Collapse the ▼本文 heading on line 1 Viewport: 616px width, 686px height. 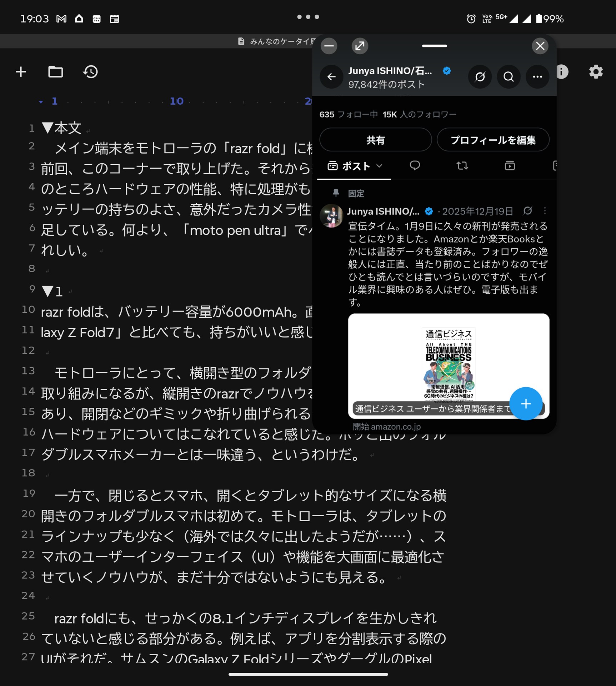pos(47,128)
